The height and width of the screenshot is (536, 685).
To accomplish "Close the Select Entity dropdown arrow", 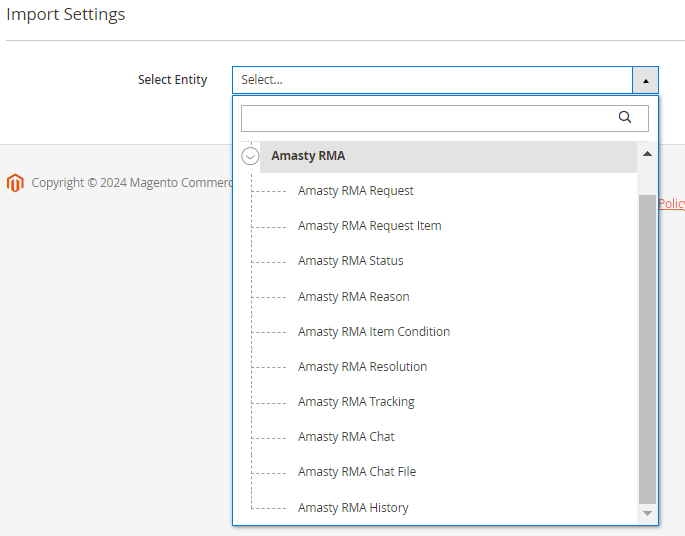I will (645, 80).
